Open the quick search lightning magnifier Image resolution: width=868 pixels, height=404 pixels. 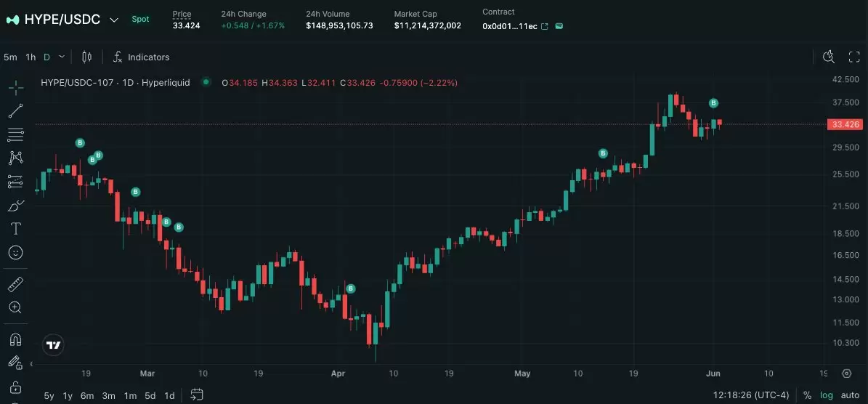pyautogui.click(x=829, y=57)
